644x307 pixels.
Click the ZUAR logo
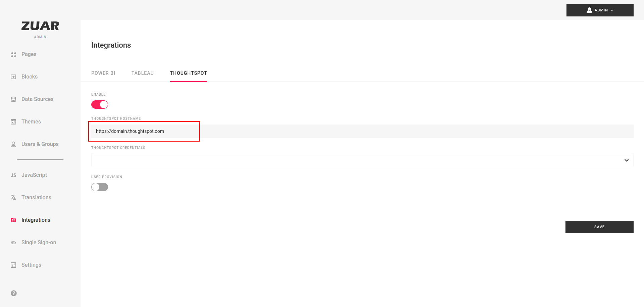tap(40, 26)
